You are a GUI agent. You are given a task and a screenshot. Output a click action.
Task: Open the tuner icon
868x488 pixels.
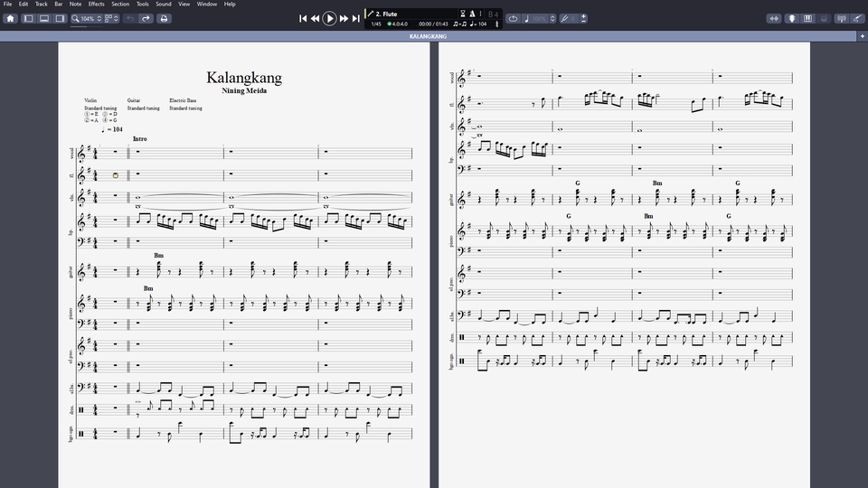pos(842,18)
